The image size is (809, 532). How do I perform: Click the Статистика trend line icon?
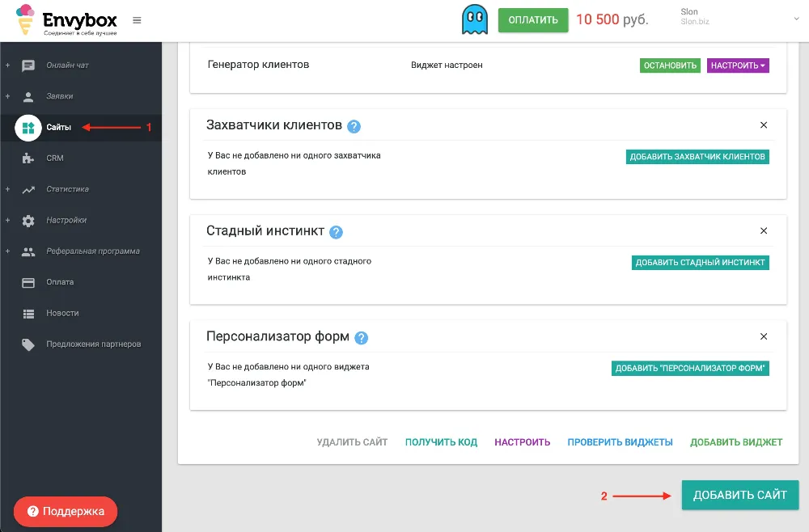28,189
